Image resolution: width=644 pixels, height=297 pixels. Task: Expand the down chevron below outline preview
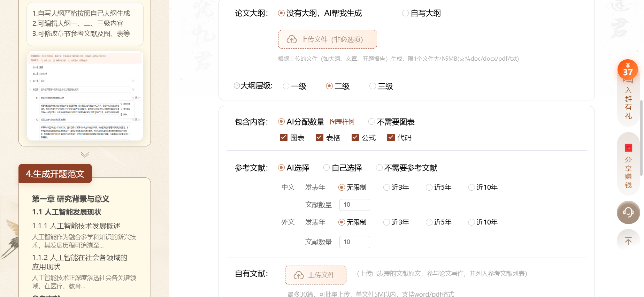[85, 154]
